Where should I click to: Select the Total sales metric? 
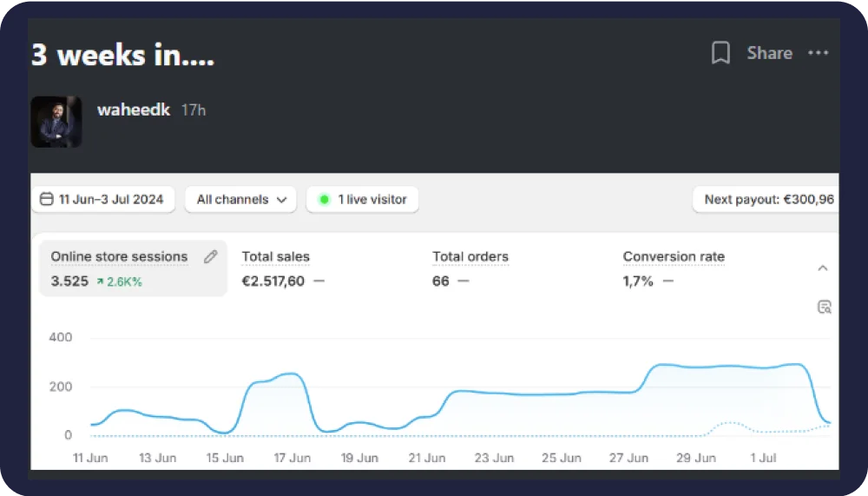tap(275, 257)
